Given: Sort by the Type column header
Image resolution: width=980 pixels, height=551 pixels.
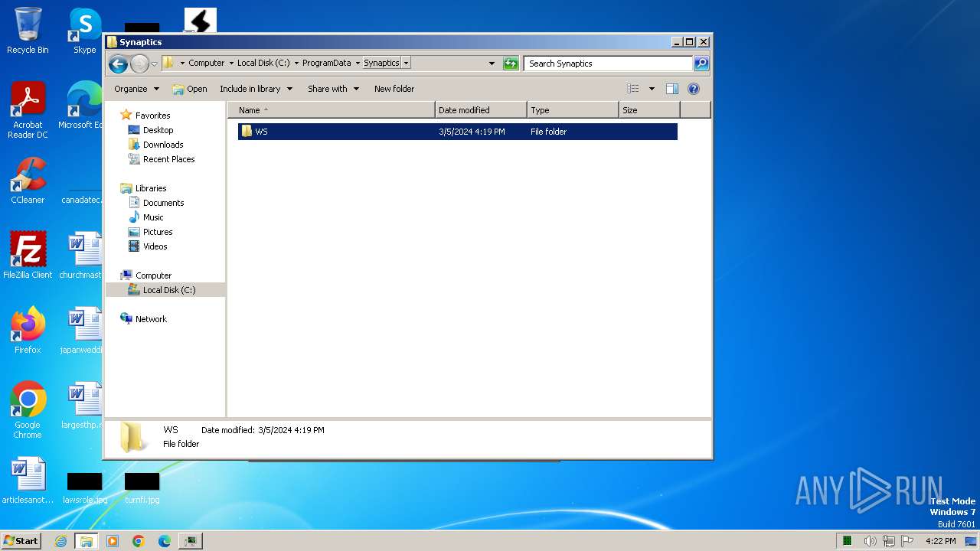Looking at the screenshot, I should (x=573, y=110).
